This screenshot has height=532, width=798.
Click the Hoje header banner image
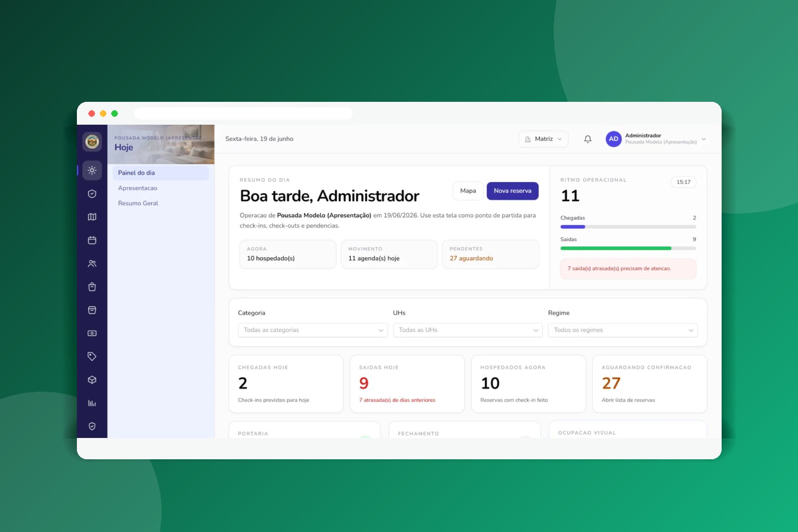161,144
